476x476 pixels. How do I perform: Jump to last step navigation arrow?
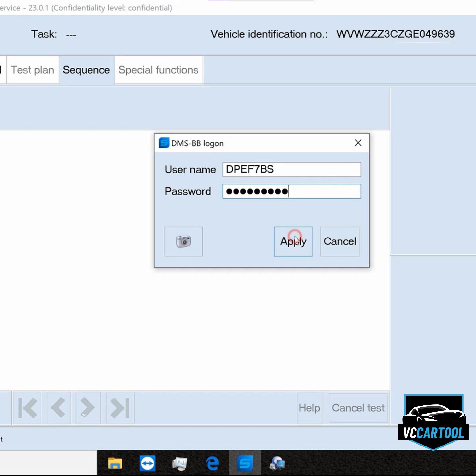pyautogui.click(x=120, y=408)
